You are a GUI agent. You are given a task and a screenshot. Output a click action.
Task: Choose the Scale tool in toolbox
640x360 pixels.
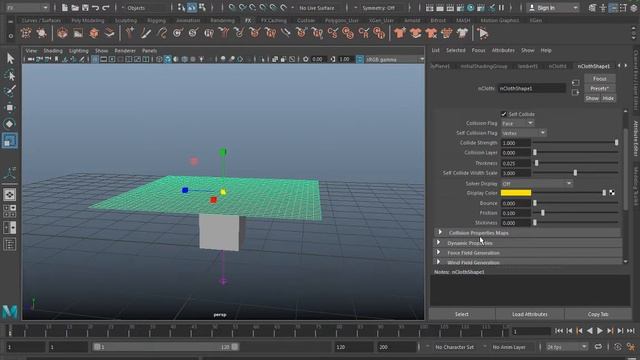[10, 141]
